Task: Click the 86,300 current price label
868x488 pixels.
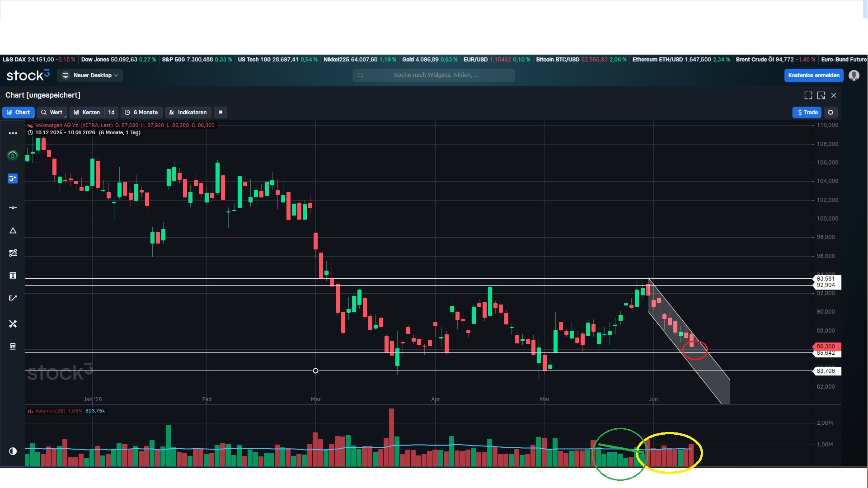Action: (826, 347)
